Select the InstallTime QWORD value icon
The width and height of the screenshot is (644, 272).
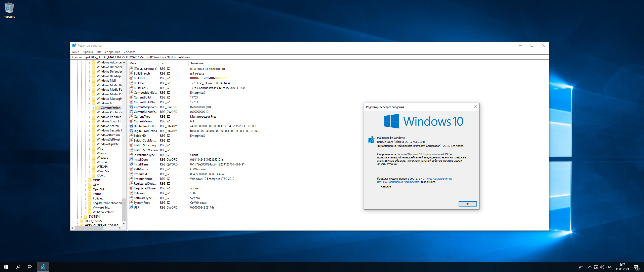131,164
